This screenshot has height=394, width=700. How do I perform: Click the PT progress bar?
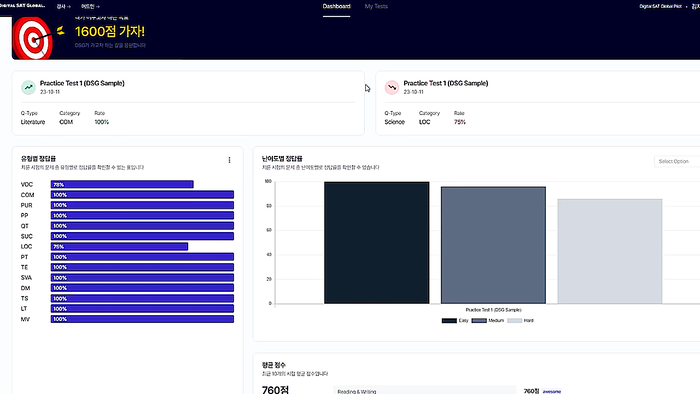pos(142,257)
